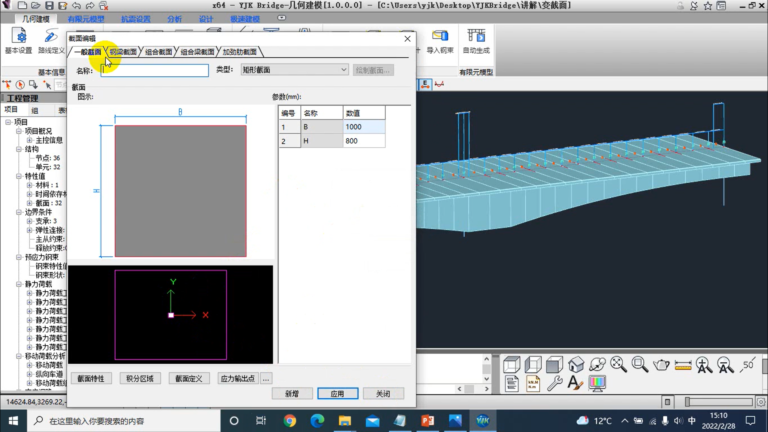Collapse the 结构 tree node
Screen dimensions: 768x432
click(x=19, y=149)
